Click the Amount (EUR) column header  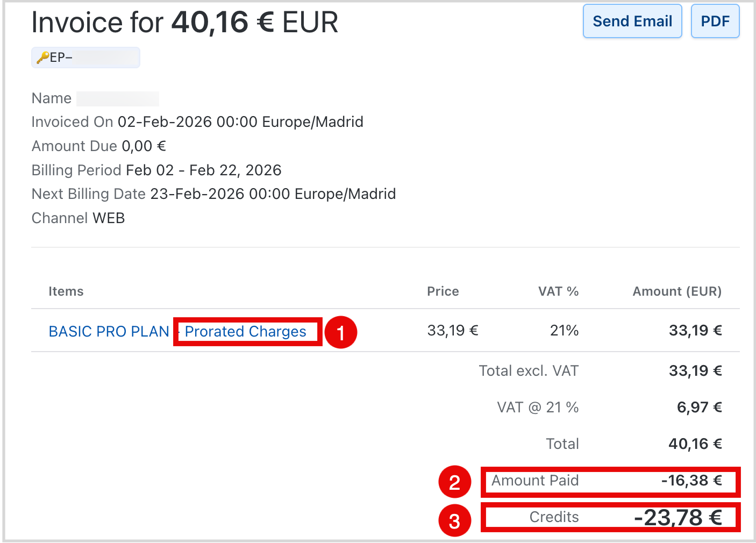pos(676,291)
